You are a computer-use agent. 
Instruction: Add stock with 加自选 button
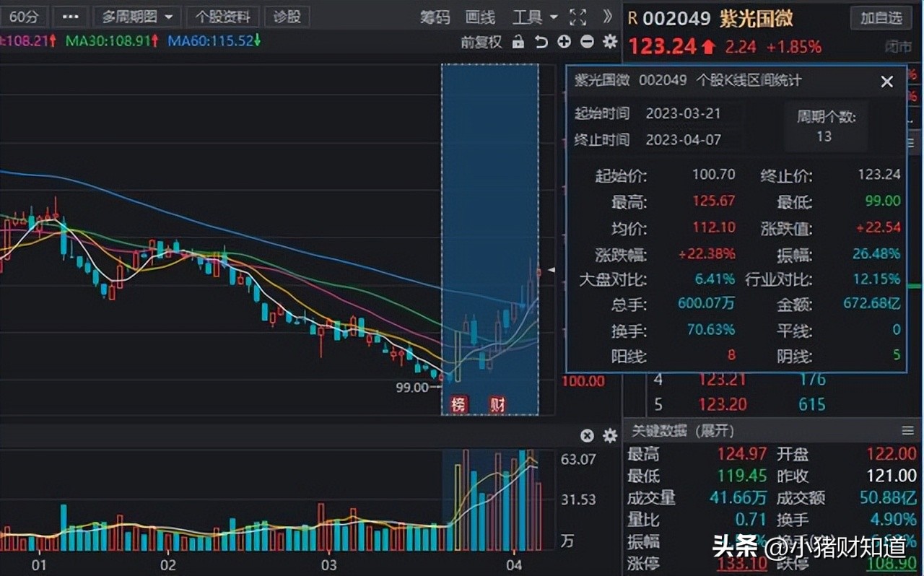881,17
